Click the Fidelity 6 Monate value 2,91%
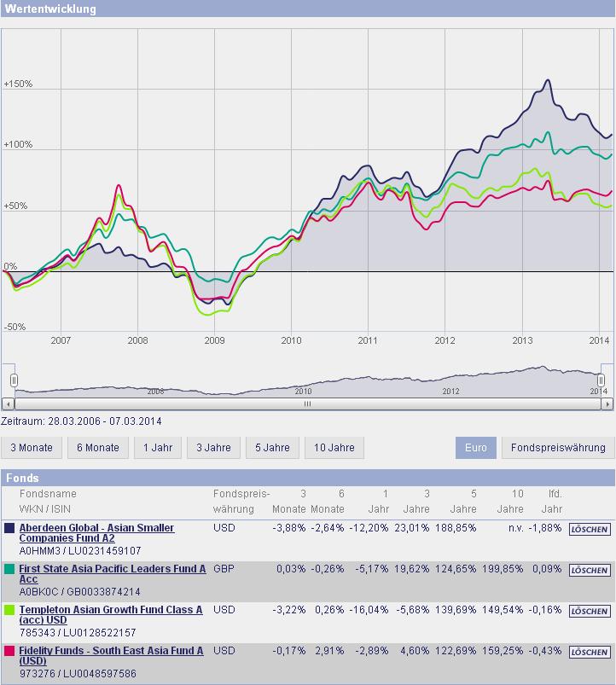 tap(329, 651)
